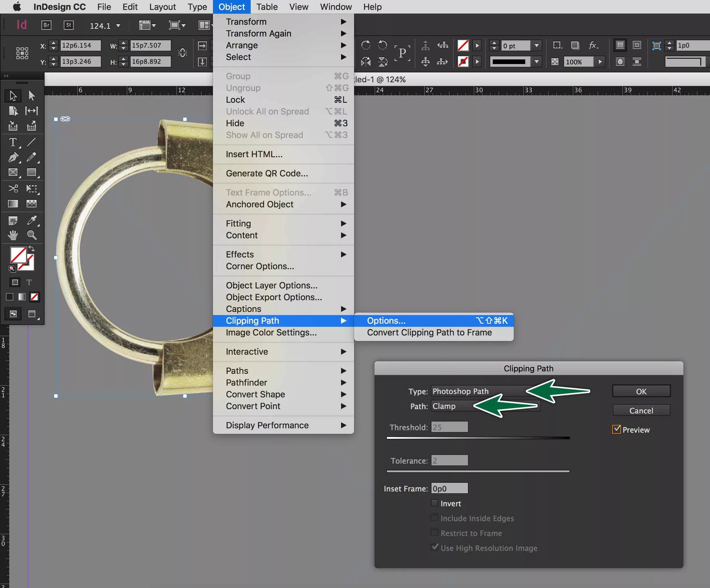Click the Inset Frame input field
Image resolution: width=710 pixels, height=588 pixels.
449,488
